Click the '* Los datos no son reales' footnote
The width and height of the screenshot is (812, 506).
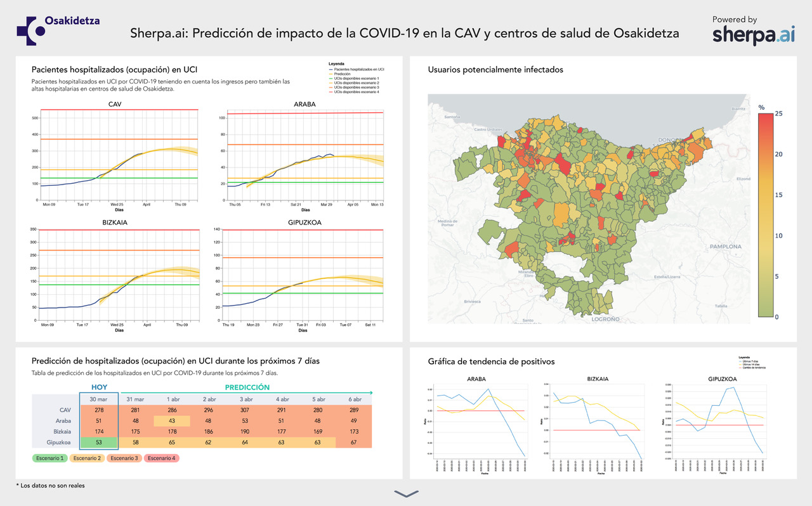[50, 485]
